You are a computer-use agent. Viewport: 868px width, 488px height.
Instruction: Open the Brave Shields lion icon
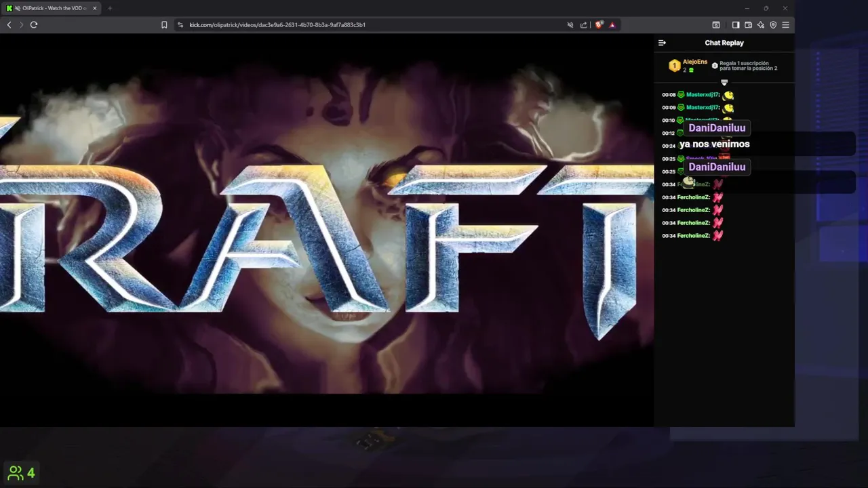point(599,24)
